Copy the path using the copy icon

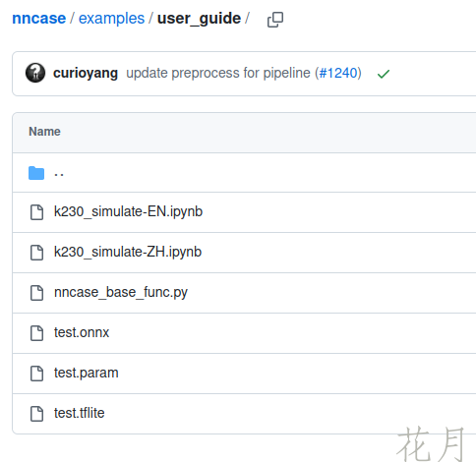(275, 20)
